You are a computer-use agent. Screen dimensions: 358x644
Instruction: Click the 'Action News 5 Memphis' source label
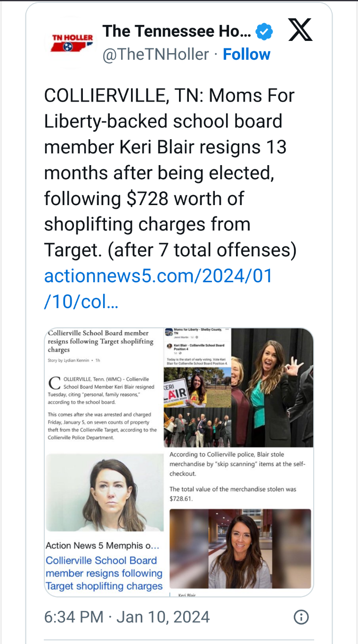pyautogui.click(x=103, y=546)
